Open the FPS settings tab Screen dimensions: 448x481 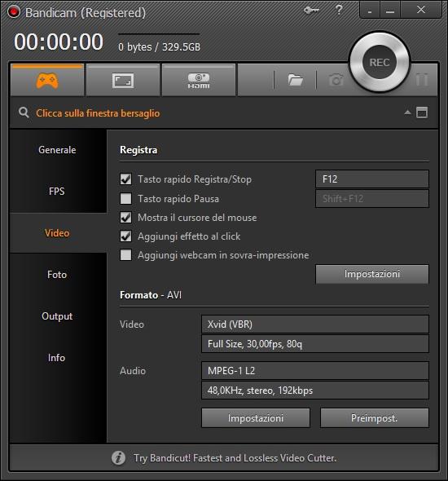pyautogui.click(x=57, y=192)
